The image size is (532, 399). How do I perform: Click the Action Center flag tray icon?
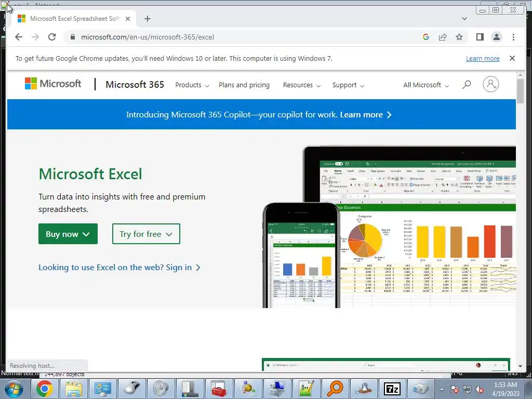click(454, 390)
